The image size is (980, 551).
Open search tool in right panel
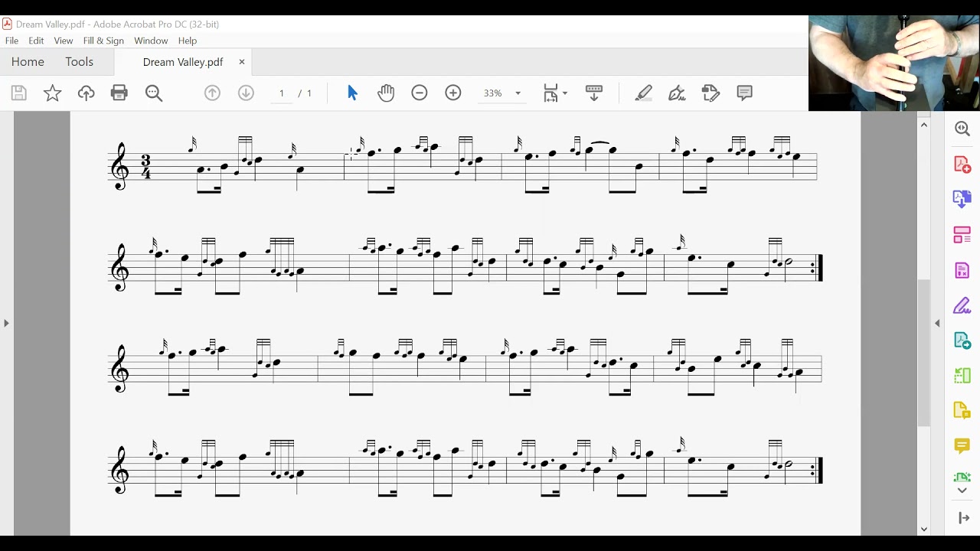coord(962,129)
